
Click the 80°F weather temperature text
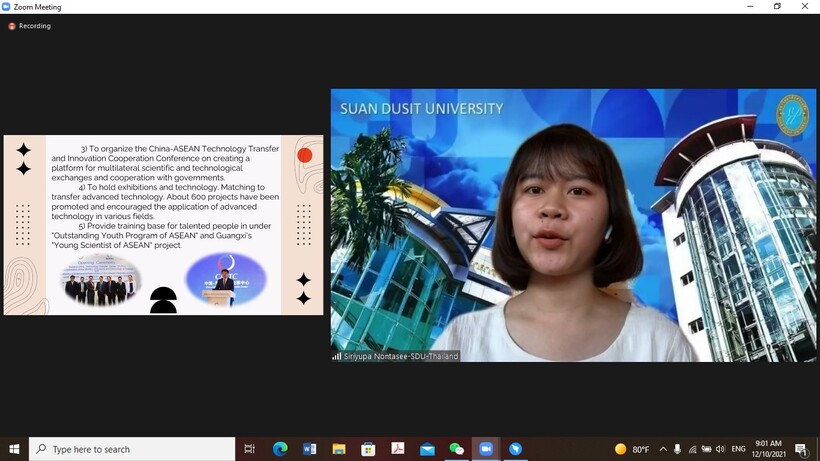click(x=641, y=450)
